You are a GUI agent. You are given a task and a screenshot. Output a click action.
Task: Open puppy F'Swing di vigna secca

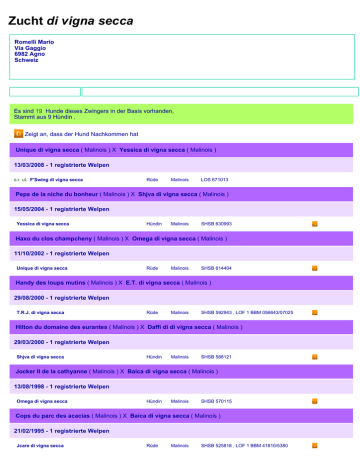coord(56,180)
